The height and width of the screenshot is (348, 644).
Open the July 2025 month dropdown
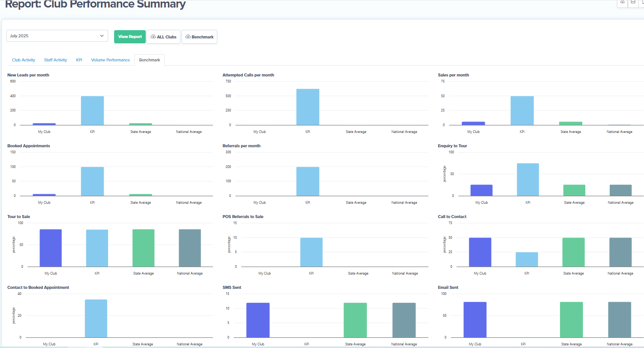point(57,36)
